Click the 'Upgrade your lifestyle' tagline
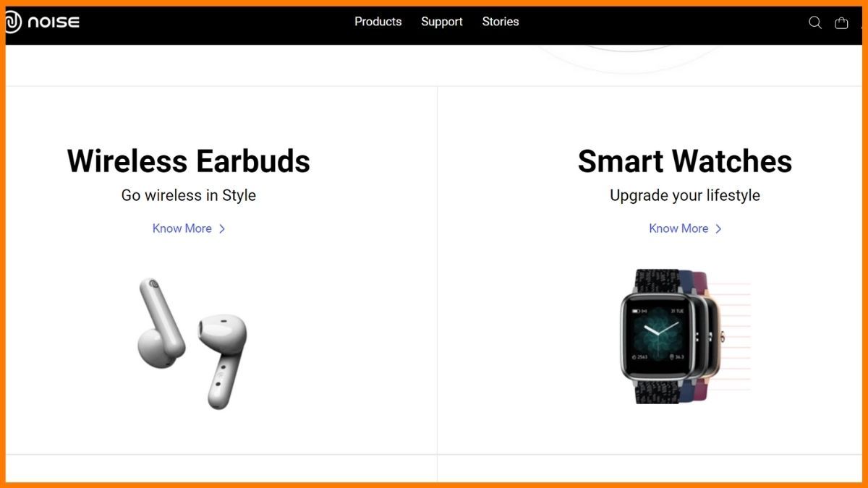This screenshot has height=488, width=868. coord(685,195)
